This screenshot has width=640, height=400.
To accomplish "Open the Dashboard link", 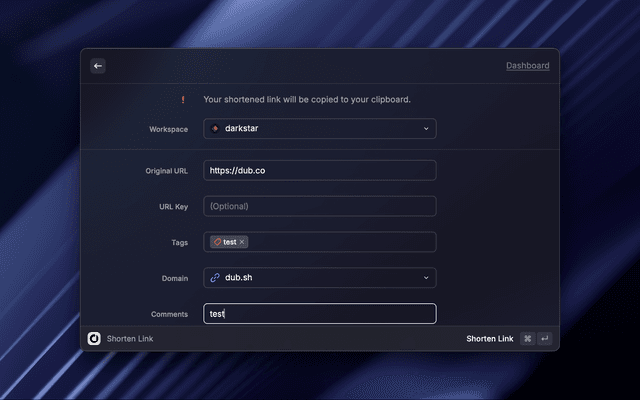I will click(527, 66).
